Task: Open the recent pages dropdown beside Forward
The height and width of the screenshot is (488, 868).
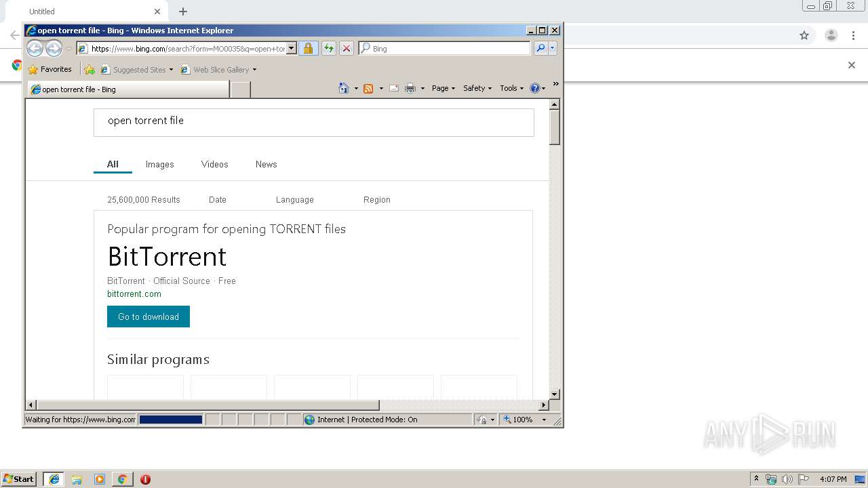Action: (68, 49)
